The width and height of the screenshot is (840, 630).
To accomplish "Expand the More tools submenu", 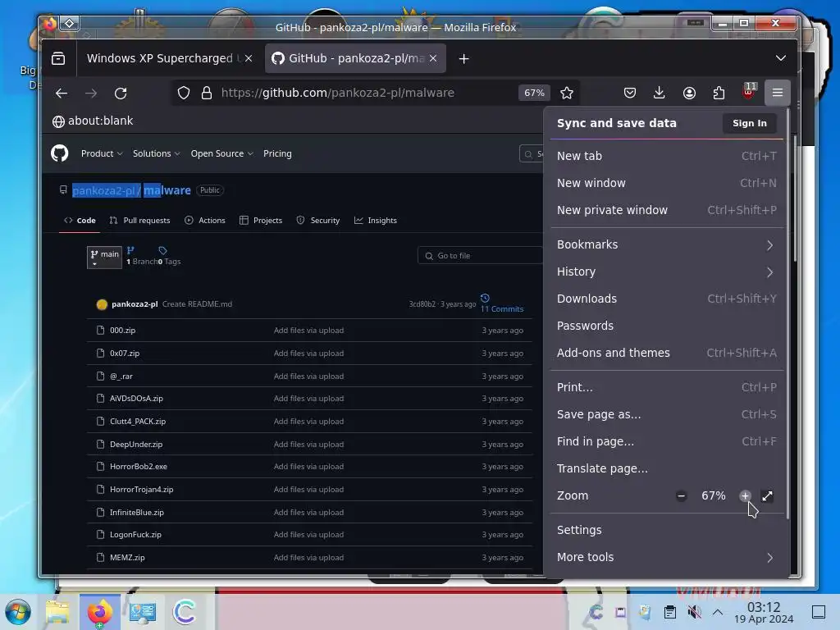I will pyautogui.click(x=666, y=557).
